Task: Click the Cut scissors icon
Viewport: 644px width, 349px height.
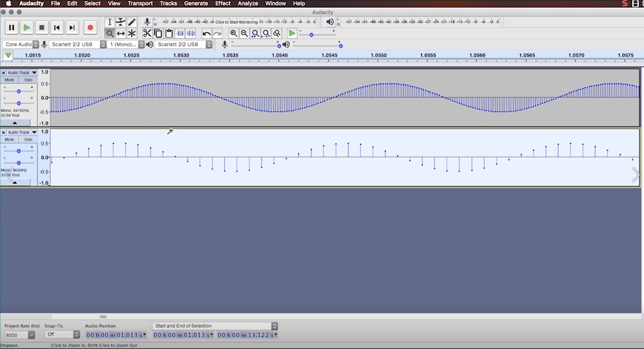Action: 147,33
